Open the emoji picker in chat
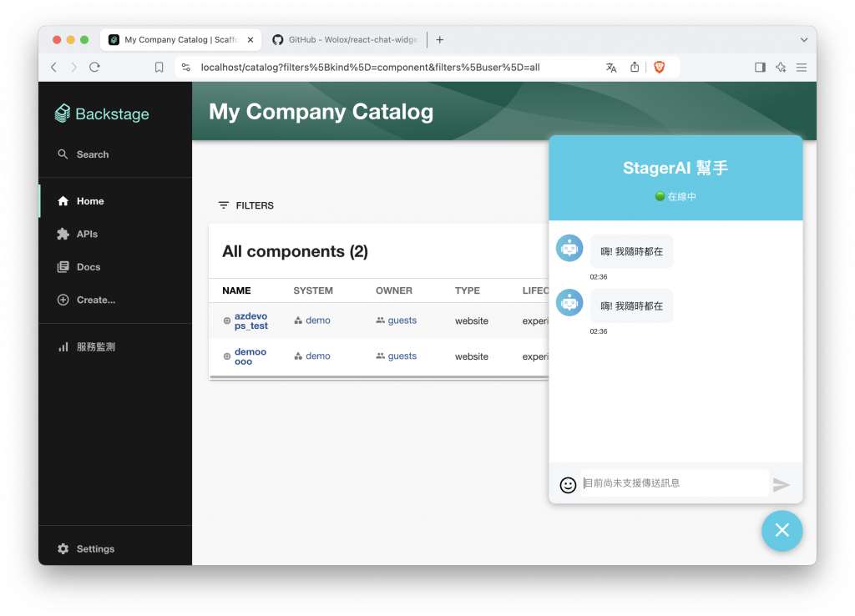 [x=568, y=485]
